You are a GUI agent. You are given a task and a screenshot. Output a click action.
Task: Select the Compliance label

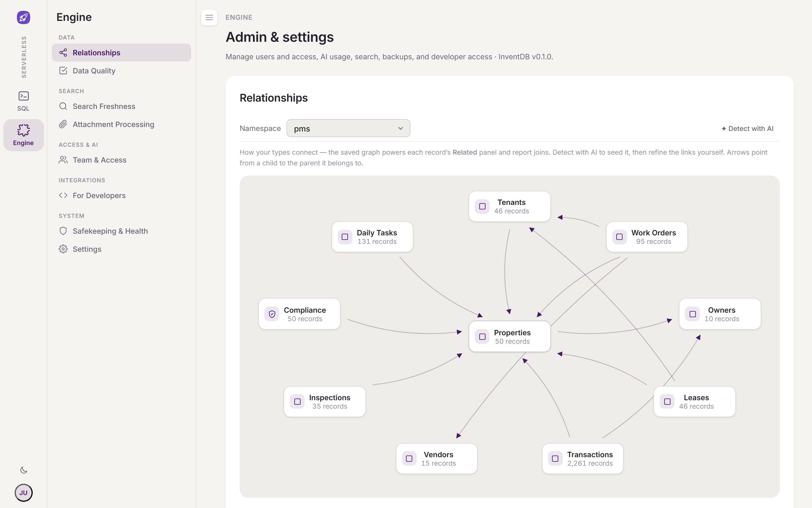(x=305, y=310)
